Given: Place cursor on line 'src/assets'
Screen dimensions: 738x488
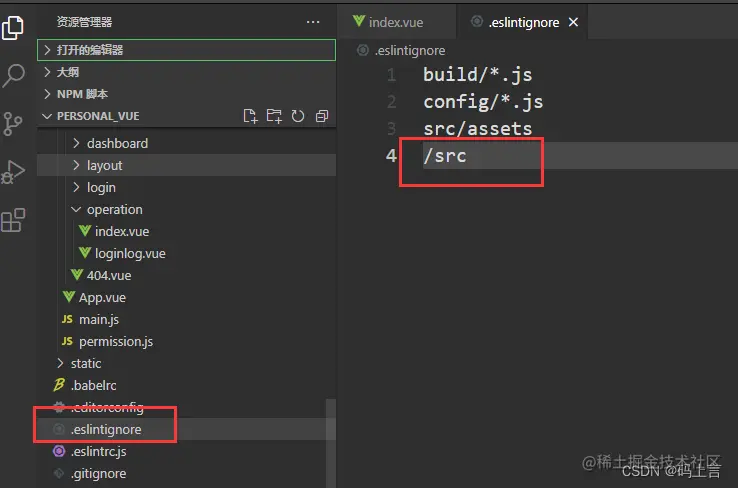Looking at the screenshot, I should 477,128.
